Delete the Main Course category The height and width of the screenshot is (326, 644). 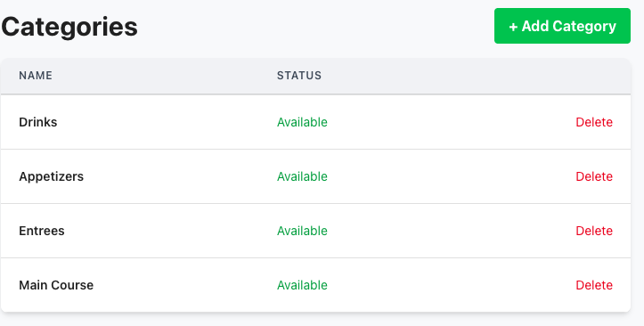coord(594,285)
